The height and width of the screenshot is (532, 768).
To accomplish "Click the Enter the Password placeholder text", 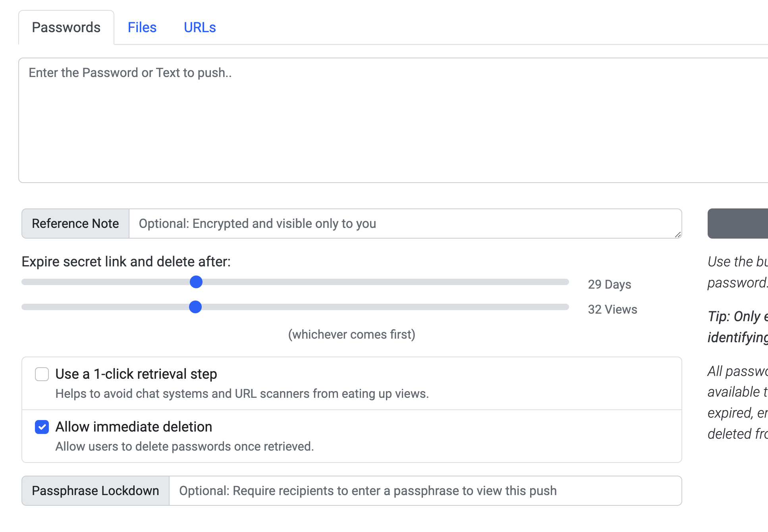I will 129,72.
